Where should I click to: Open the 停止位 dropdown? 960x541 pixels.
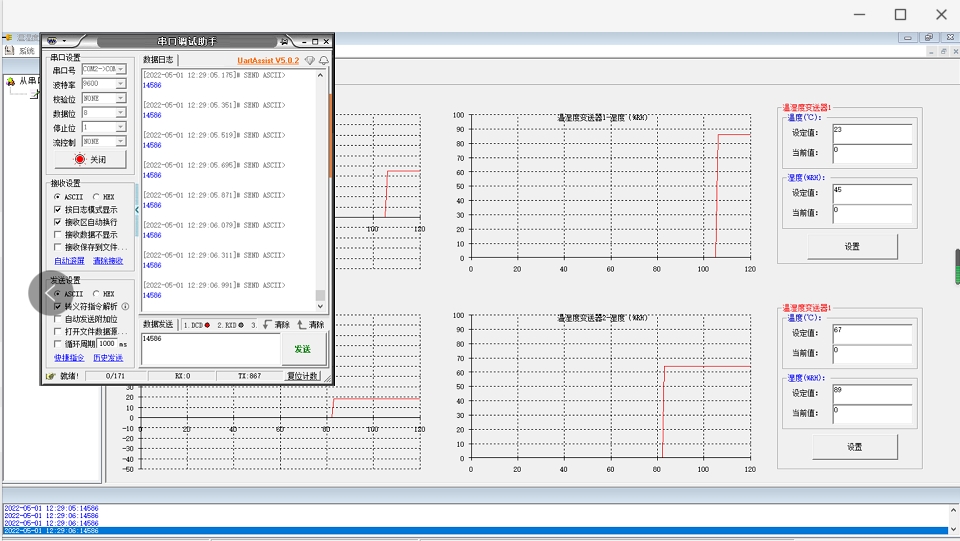click(121, 127)
